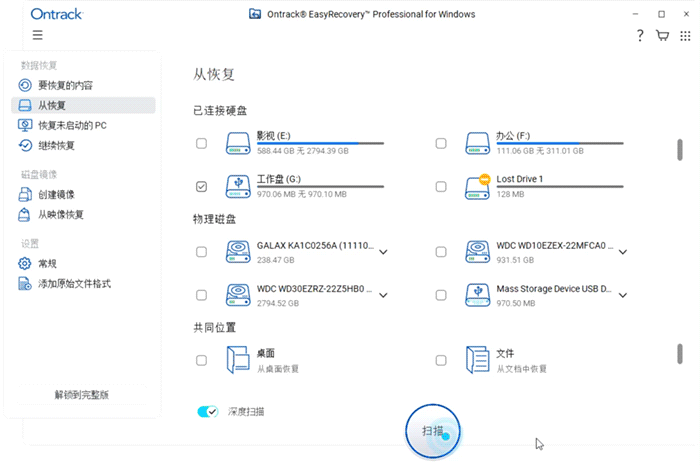Click the WDC WD30EZRZ disk icon

[238, 295]
